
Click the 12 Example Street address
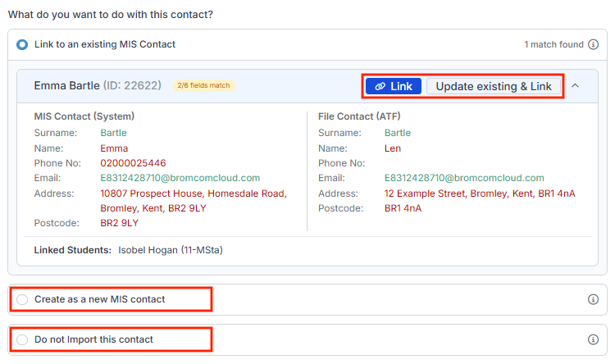(480, 193)
